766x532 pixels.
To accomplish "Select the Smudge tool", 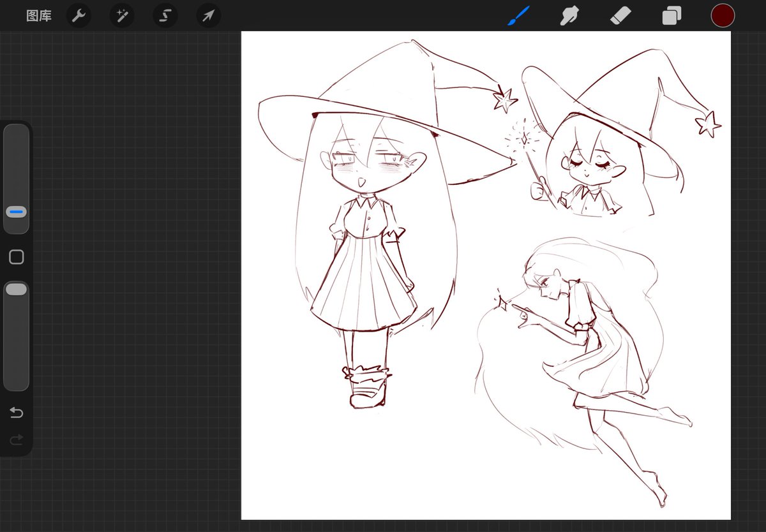I will click(569, 15).
